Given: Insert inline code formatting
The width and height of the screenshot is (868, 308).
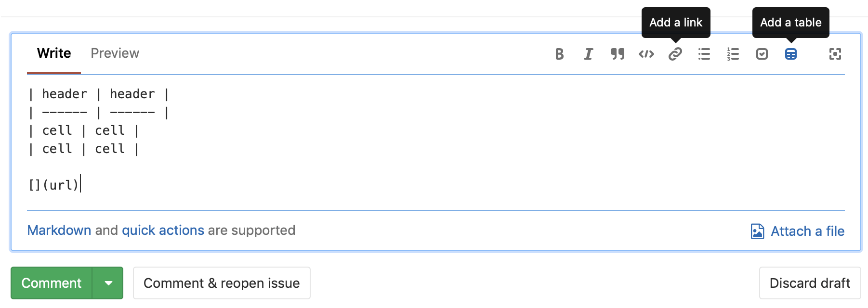Looking at the screenshot, I should click(646, 54).
